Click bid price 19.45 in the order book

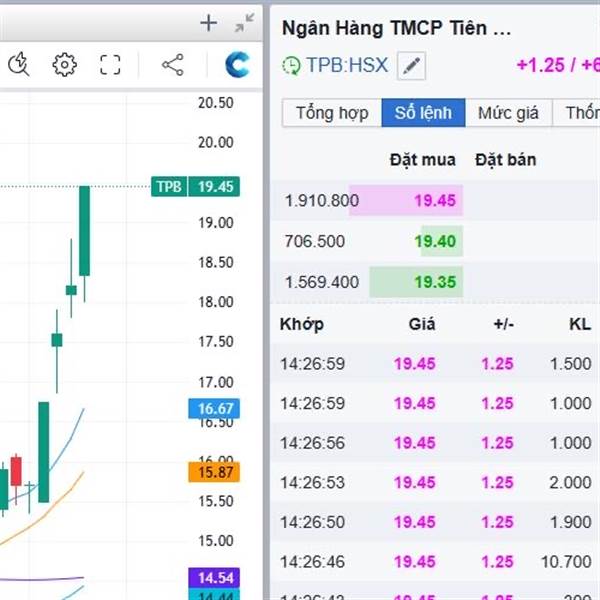coord(435,201)
